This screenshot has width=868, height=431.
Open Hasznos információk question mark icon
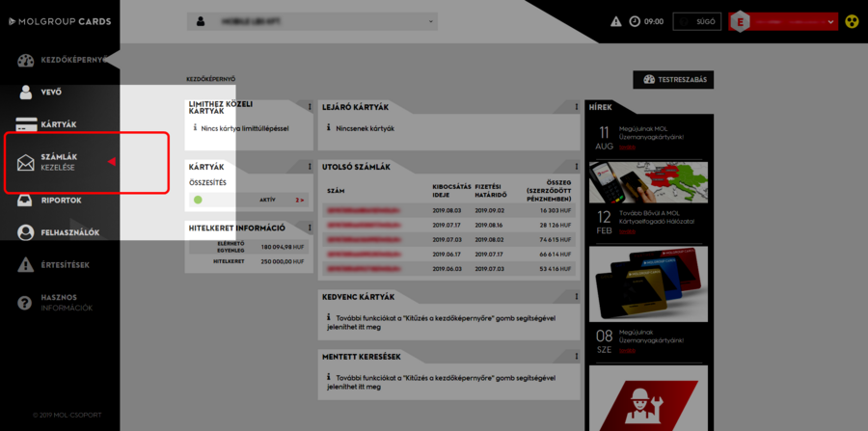(x=26, y=303)
